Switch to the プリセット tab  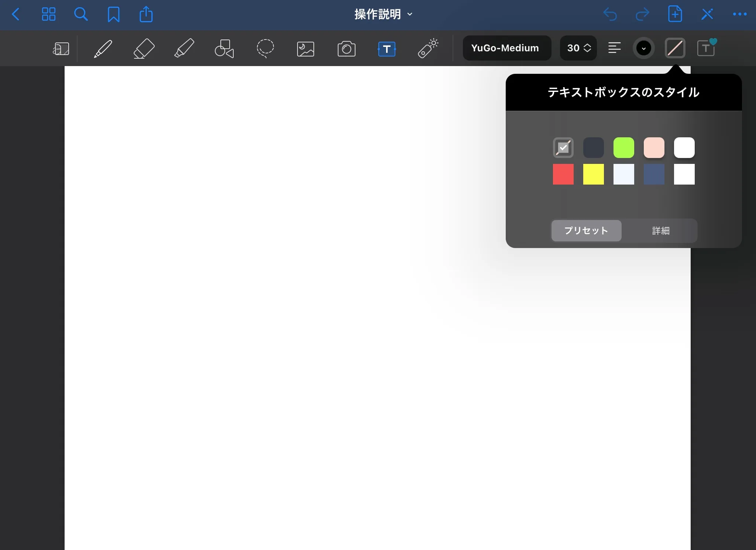pos(586,231)
